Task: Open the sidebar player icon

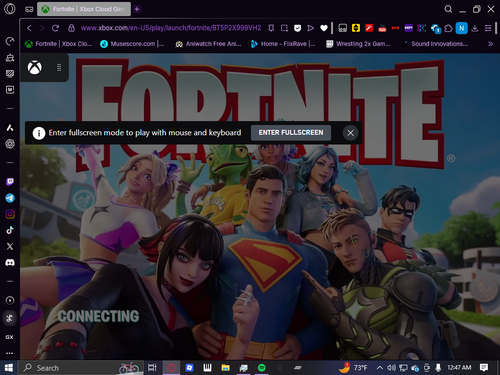Action: coord(10,300)
